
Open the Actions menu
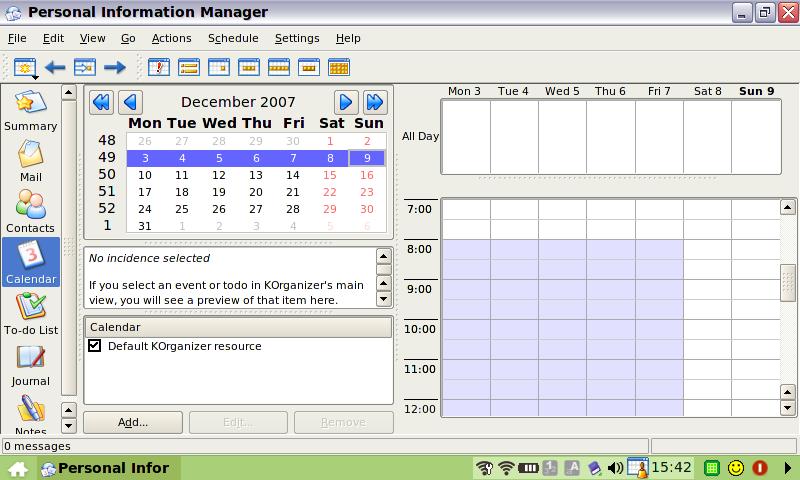tap(171, 38)
